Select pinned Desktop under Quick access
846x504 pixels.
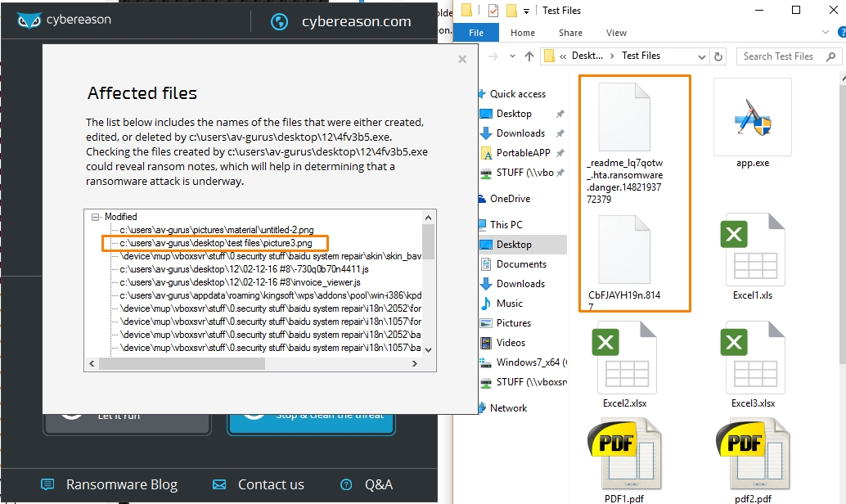click(514, 114)
